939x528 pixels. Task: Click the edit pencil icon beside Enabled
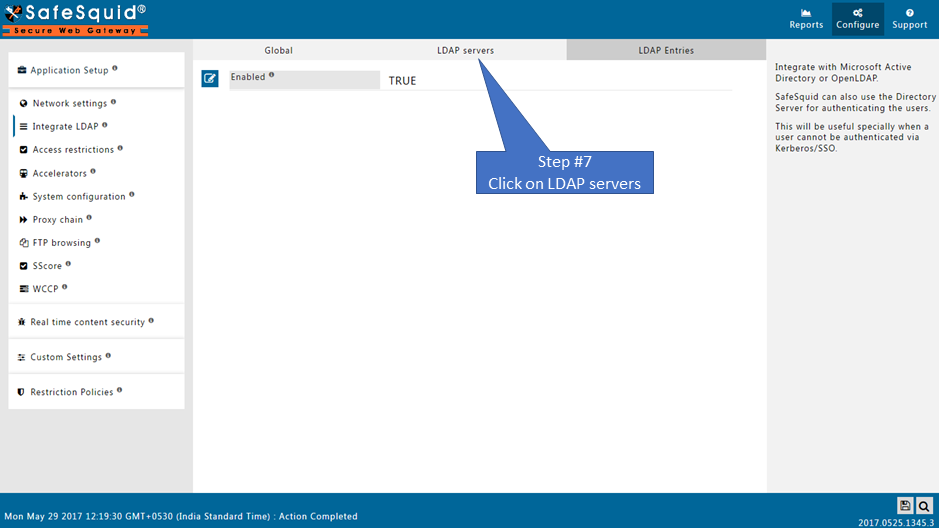click(210, 79)
